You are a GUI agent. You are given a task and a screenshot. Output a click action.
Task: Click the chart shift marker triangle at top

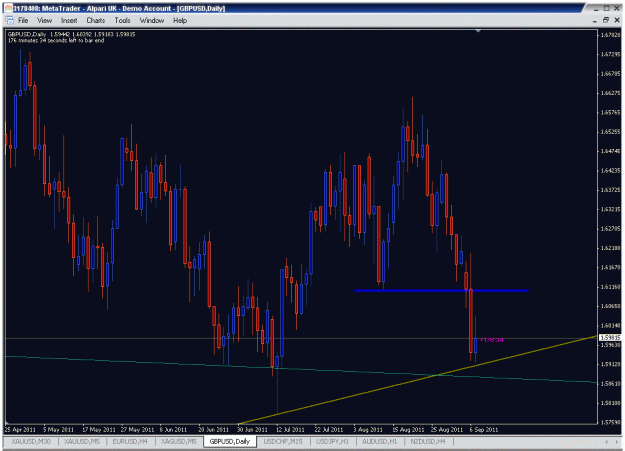tap(478, 30)
